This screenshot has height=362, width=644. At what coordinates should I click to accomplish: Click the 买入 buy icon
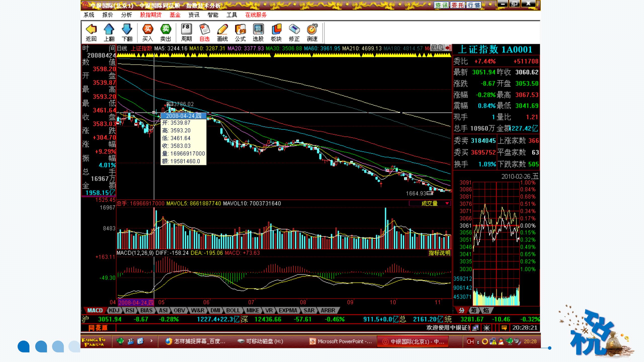click(148, 30)
